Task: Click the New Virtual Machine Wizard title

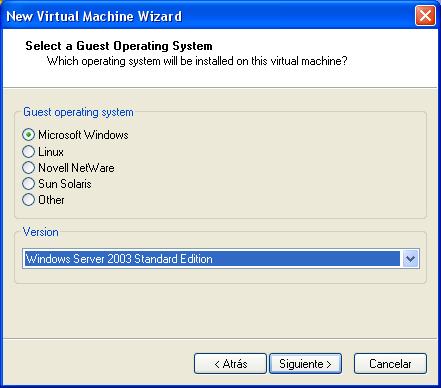Action: [94, 16]
